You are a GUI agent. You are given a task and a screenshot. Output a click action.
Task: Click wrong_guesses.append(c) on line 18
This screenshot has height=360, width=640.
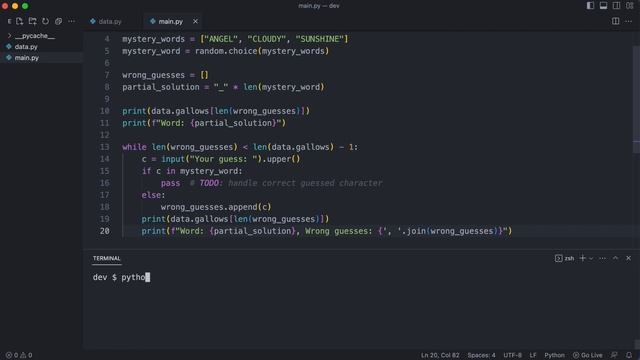click(x=216, y=207)
